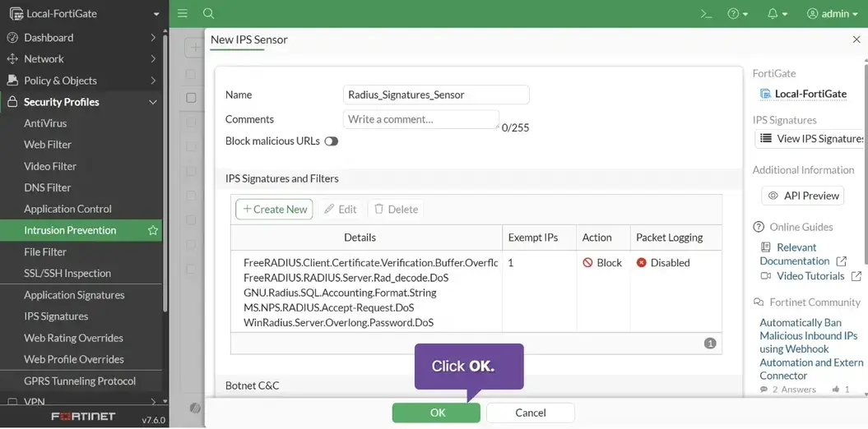Click the Dashboard gauge icon
The height and width of the screenshot is (429, 868).
click(x=12, y=38)
